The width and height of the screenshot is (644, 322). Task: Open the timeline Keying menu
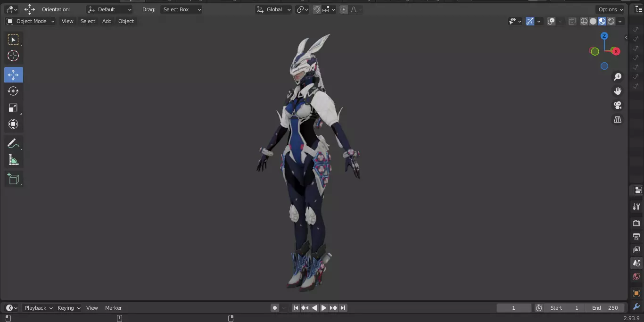(x=68, y=308)
